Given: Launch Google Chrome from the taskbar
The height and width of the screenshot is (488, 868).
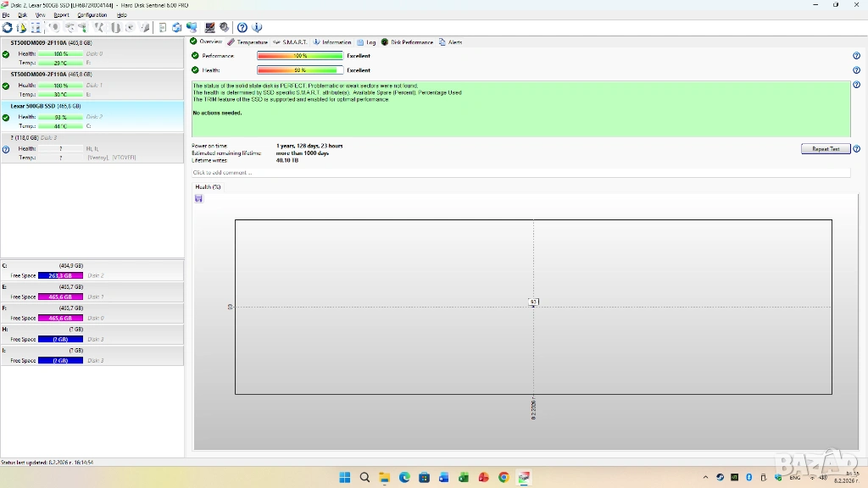Looking at the screenshot, I should coord(504,477).
